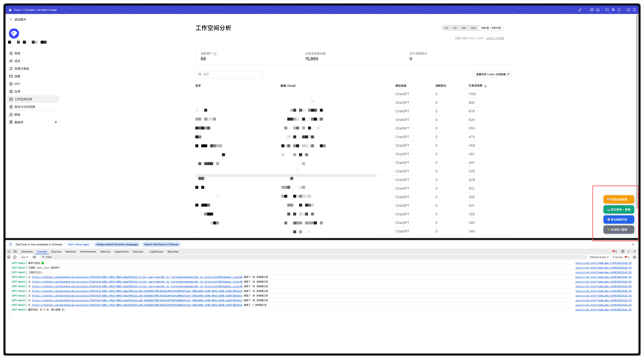Open the Application tab

[x=122, y=252]
